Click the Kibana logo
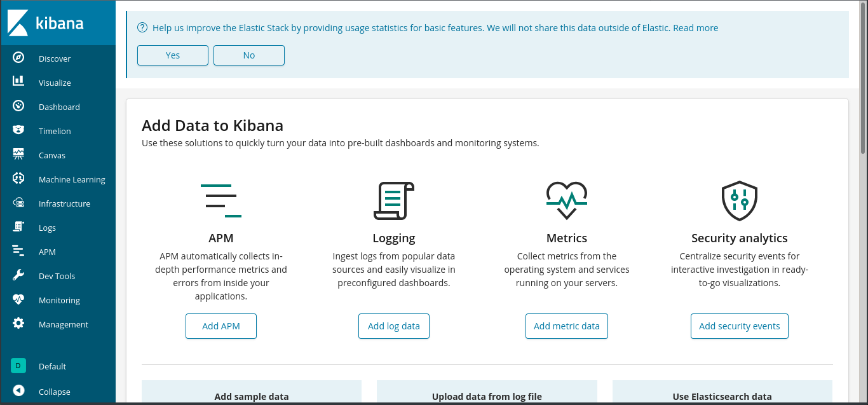Image resolution: width=868 pixels, height=405 pixels. point(46,24)
